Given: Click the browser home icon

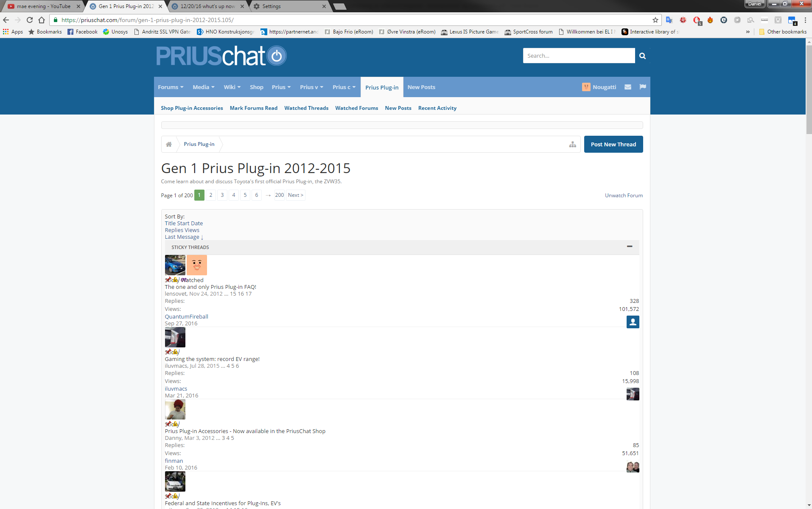Looking at the screenshot, I should pos(42,20).
